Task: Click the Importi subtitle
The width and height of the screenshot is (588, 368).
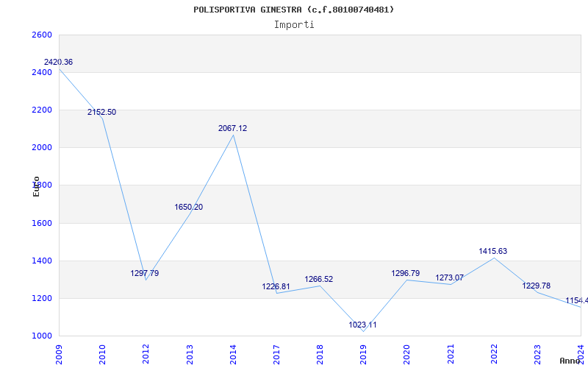Action: 294,25
